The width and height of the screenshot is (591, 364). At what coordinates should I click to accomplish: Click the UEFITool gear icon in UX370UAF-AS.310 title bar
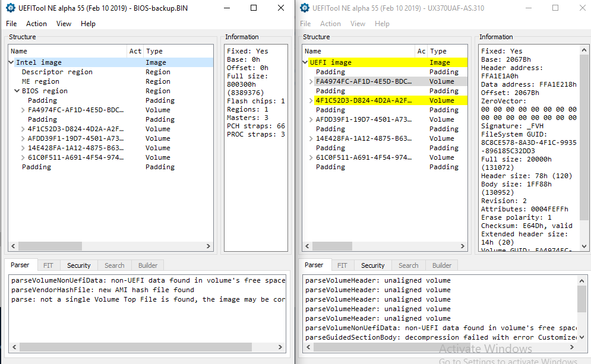click(x=305, y=8)
